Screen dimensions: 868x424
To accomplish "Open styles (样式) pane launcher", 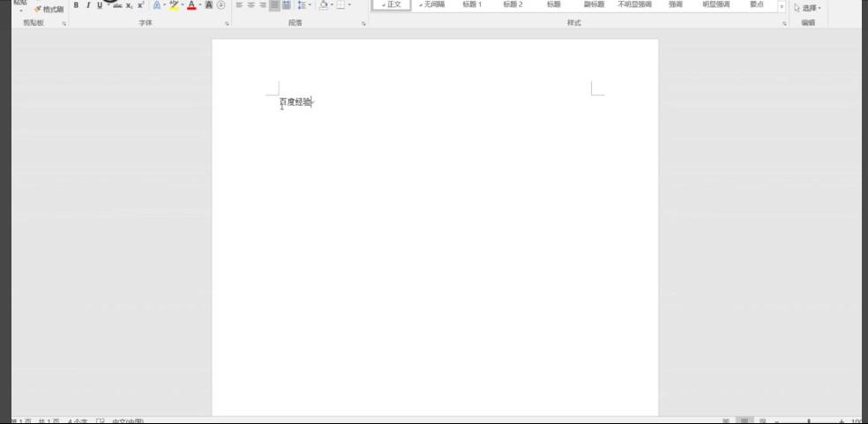I will coord(784,24).
